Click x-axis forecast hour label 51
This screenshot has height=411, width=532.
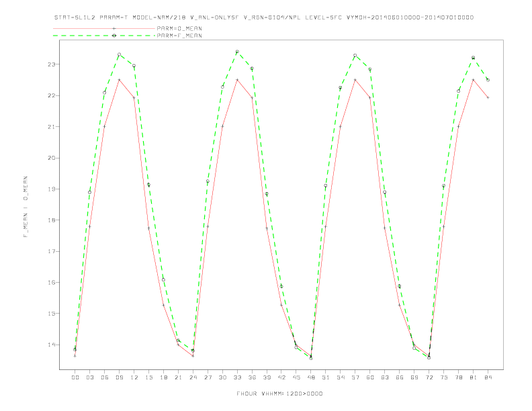326,377
